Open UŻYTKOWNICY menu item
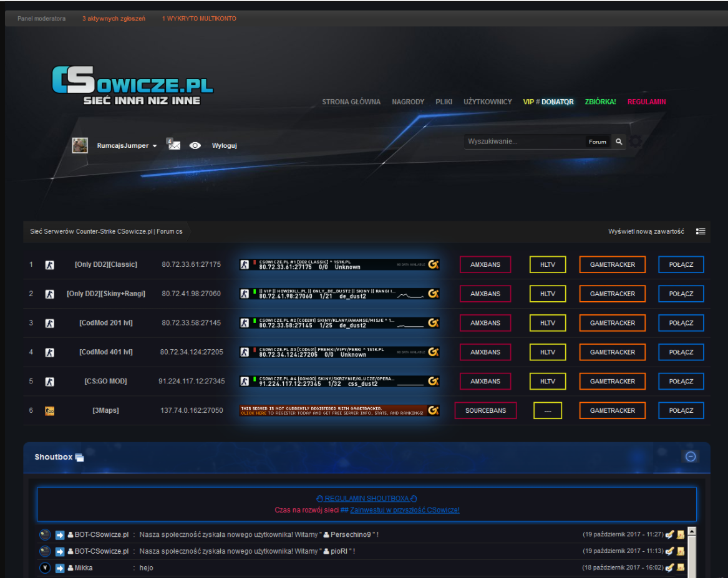The image size is (728, 578). click(x=487, y=102)
